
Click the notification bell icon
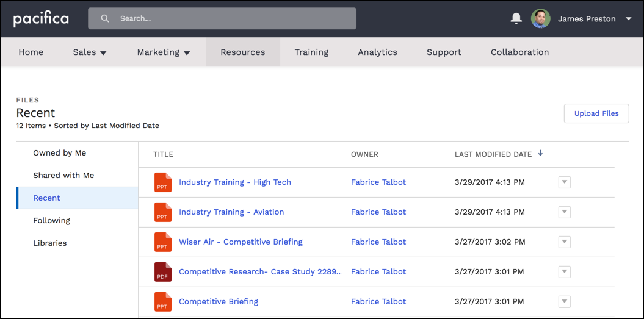pos(516,19)
